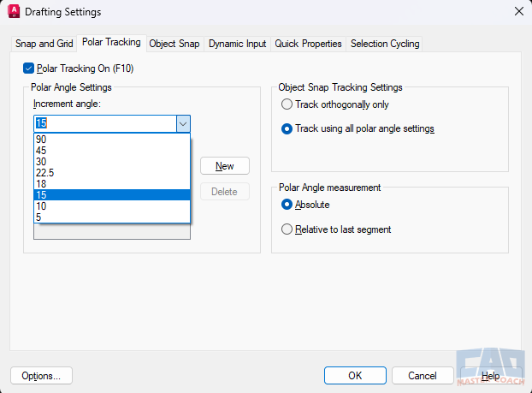Screen dimensions: 532x393
Task: Choose 5 from the increment angle list
Action: (x=112, y=217)
